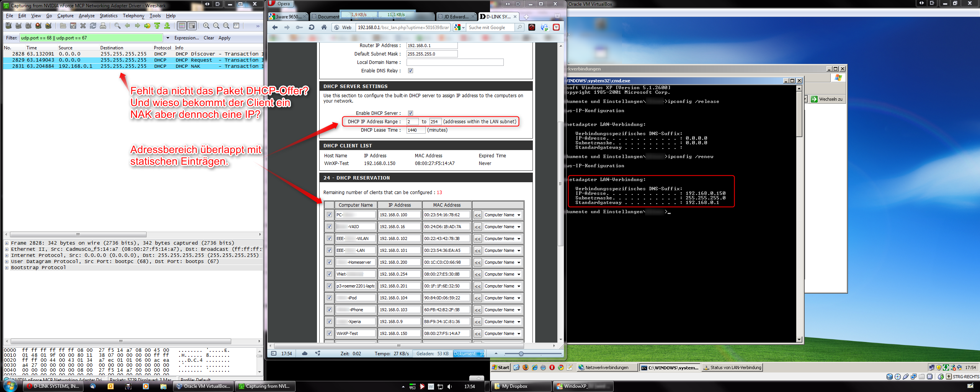Click in the Wireshark filter input field
This screenshot has width=980, height=392.
pyautogui.click(x=91, y=38)
